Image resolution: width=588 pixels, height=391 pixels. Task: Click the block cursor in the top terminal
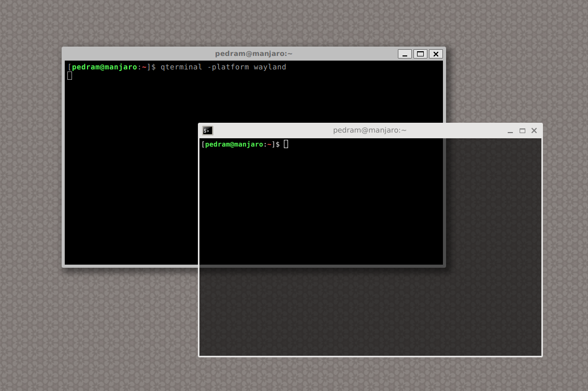point(69,75)
